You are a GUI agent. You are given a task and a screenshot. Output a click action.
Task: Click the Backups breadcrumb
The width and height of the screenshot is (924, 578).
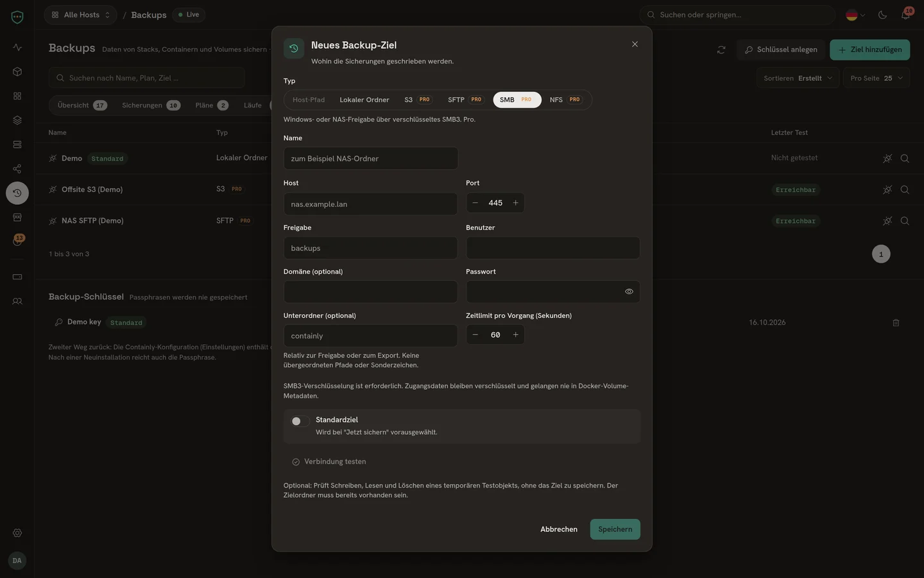click(149, 15)
